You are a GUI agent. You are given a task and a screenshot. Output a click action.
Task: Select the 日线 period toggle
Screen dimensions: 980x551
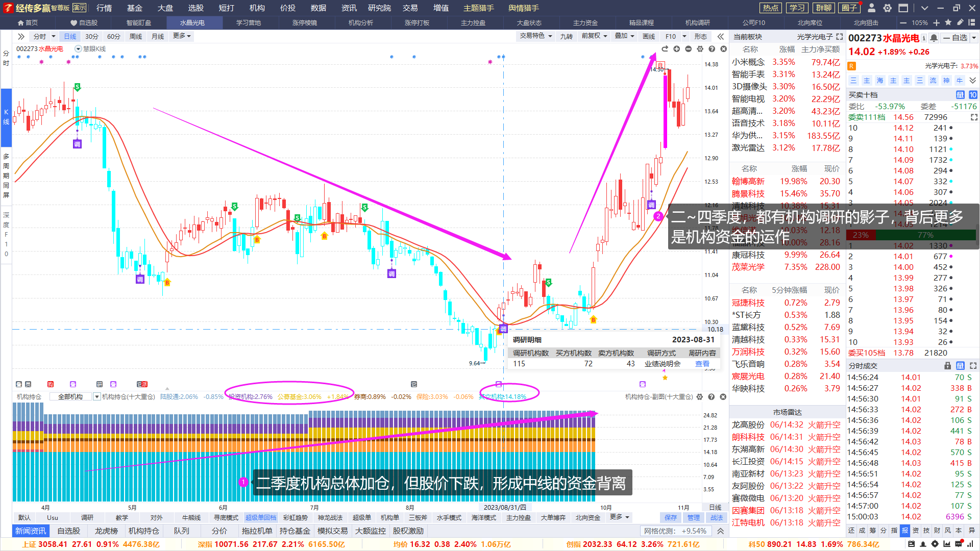pos(70,36)
